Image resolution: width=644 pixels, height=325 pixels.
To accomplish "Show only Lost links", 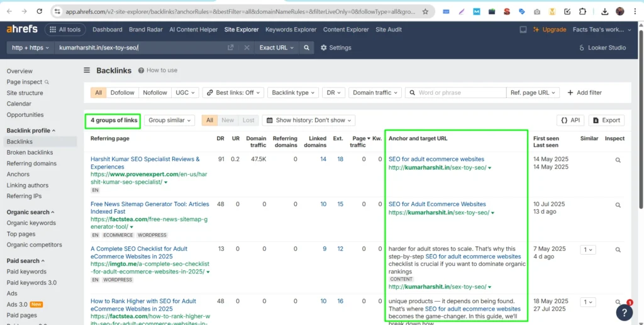I will 248,120.
